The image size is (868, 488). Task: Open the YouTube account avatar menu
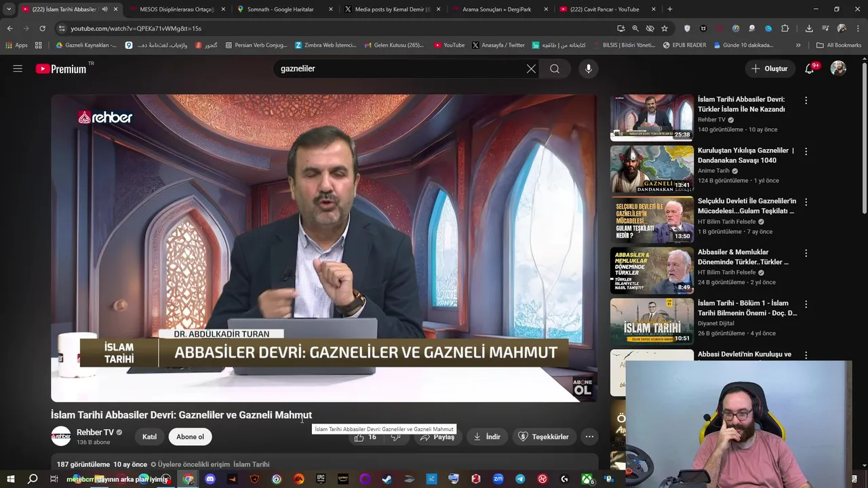[x=839, y=68]
